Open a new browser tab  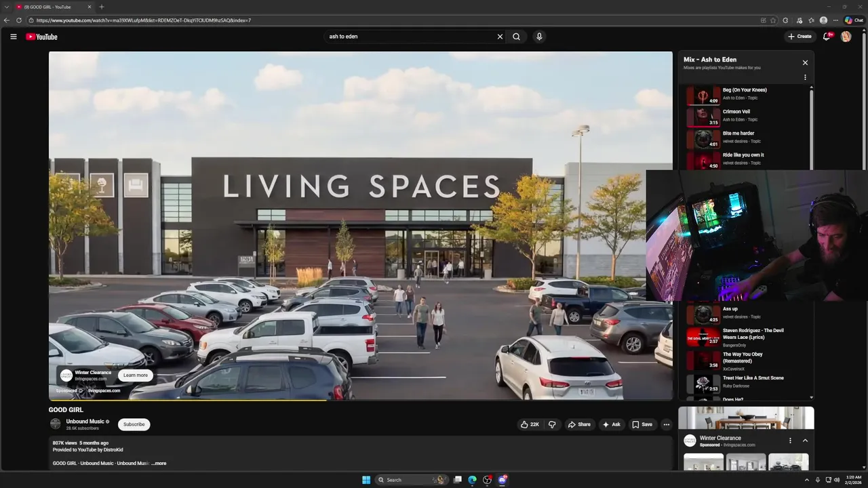click(x=102, y=7)
